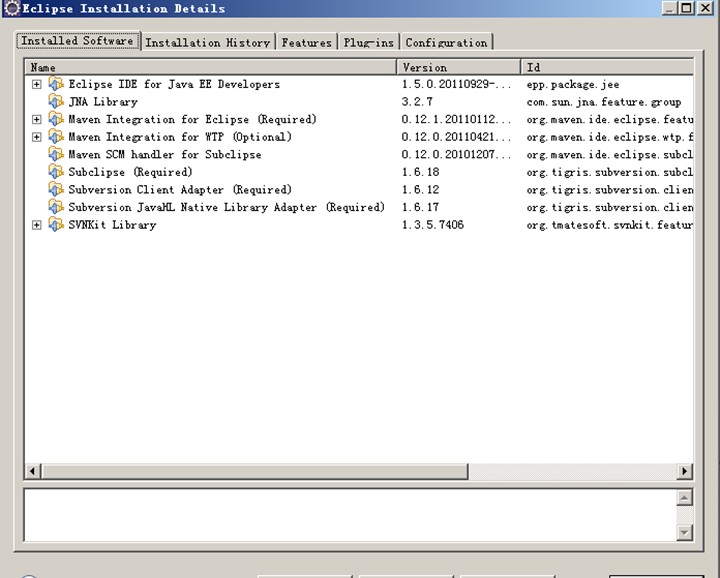The image size is (720, 578).
Task: Open the Configuration tab
Action: coord(446,42)
